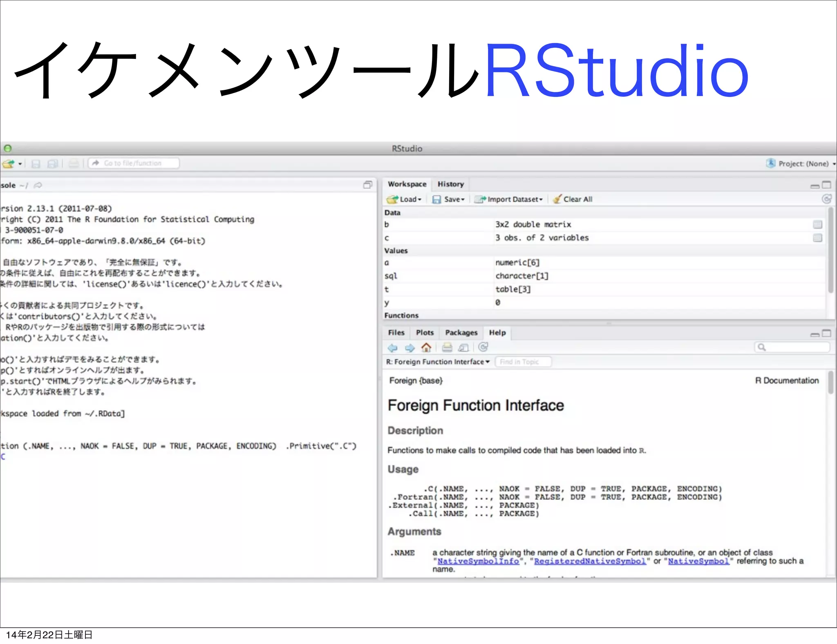Viewport: 837px width, 644px height.
Task: Open the Help home page
Action: tap(426, 347)
